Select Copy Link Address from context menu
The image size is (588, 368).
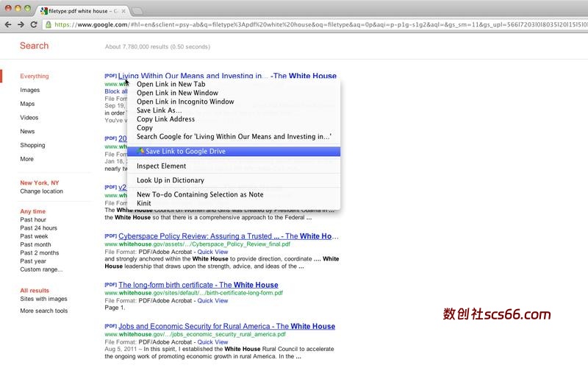[165, 119]
